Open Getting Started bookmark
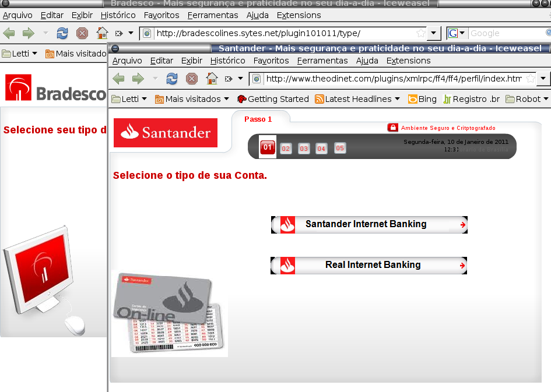The image size is (551, 392). tap(273, 99)
